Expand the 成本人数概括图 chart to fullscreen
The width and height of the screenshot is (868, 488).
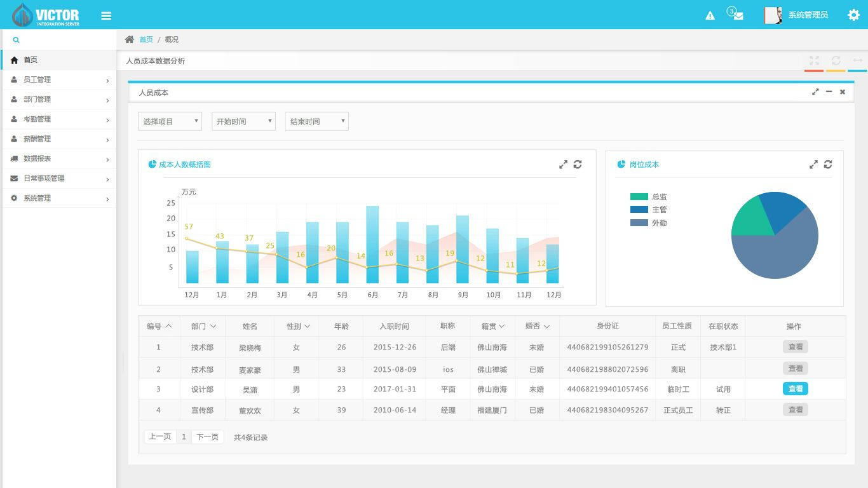click(x=563, y=165)
